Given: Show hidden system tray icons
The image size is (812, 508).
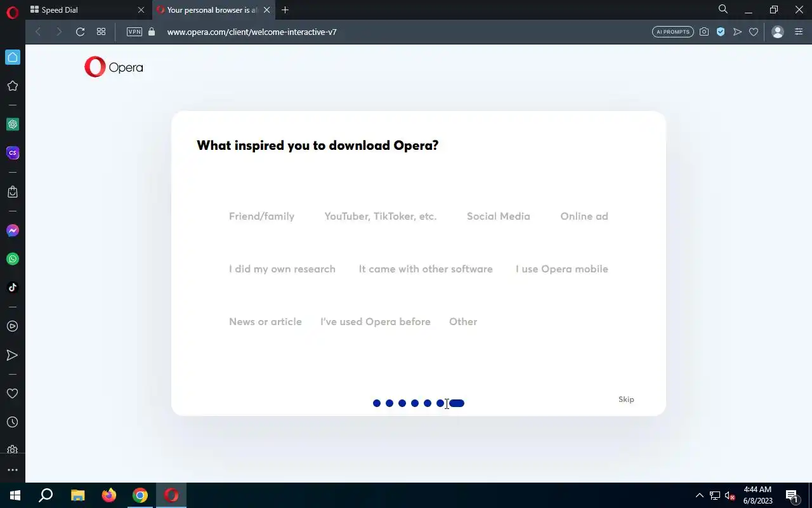Looking at the screenshot, I should point(700,495).
